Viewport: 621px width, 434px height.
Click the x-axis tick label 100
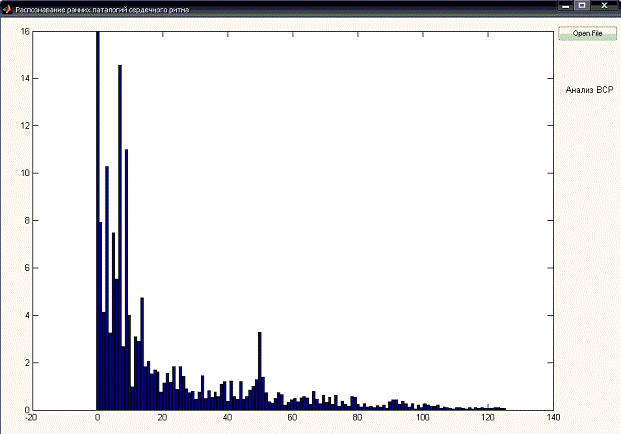[x=422, y=419]
